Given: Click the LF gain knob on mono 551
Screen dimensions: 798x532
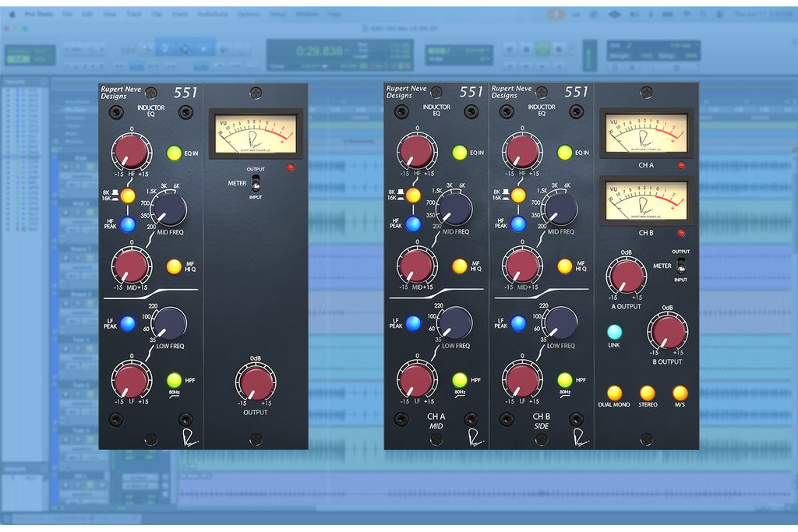Looking at the screenshot, I should (131, 380).
